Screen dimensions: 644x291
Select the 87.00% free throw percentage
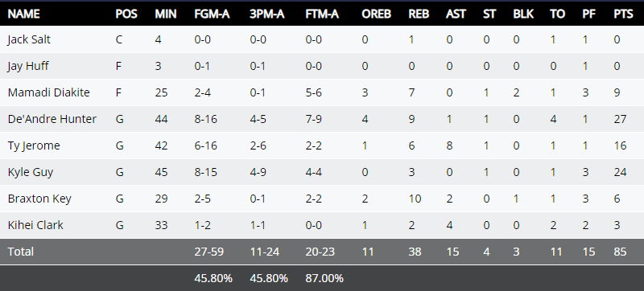point(324,279)
